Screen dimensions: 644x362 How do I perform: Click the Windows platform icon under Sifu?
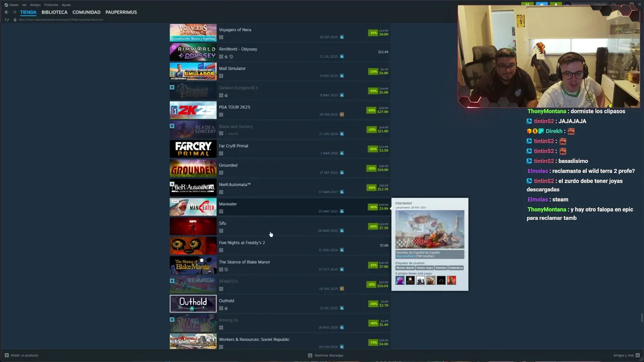coord(221,231)
